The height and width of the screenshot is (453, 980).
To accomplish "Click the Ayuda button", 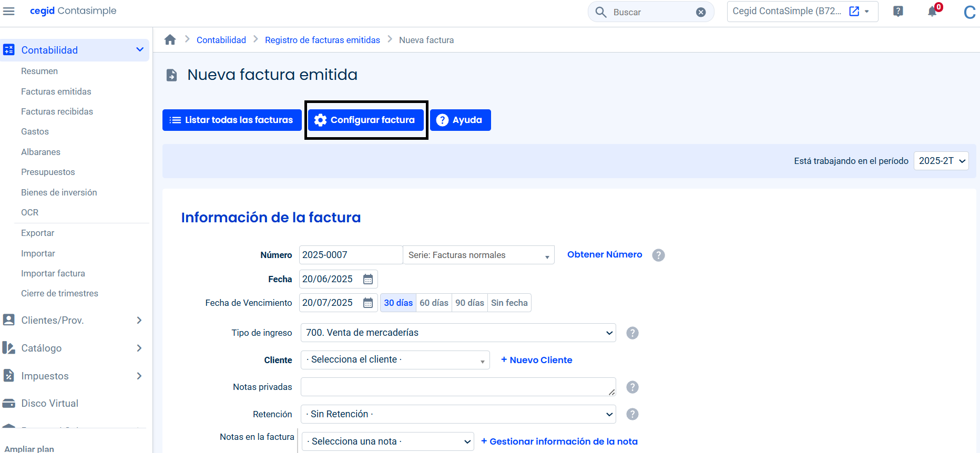I will click(460, 120).
